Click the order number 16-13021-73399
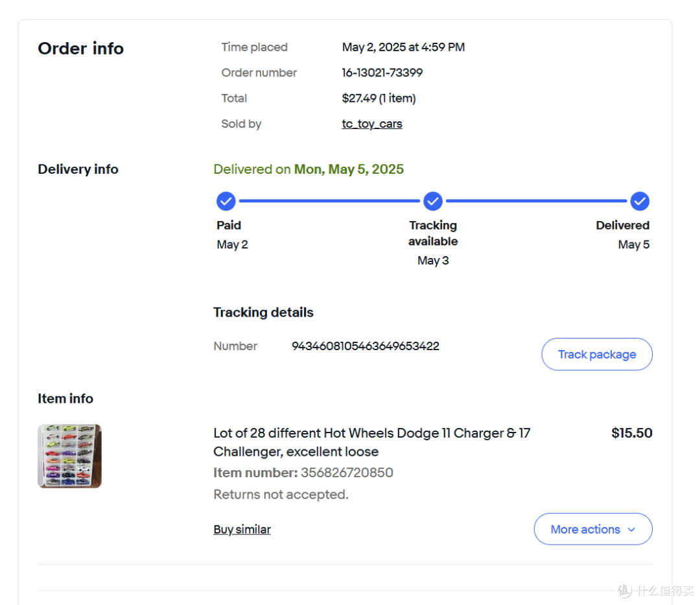Viewport: 700px width, 605px height. [382, 73]
